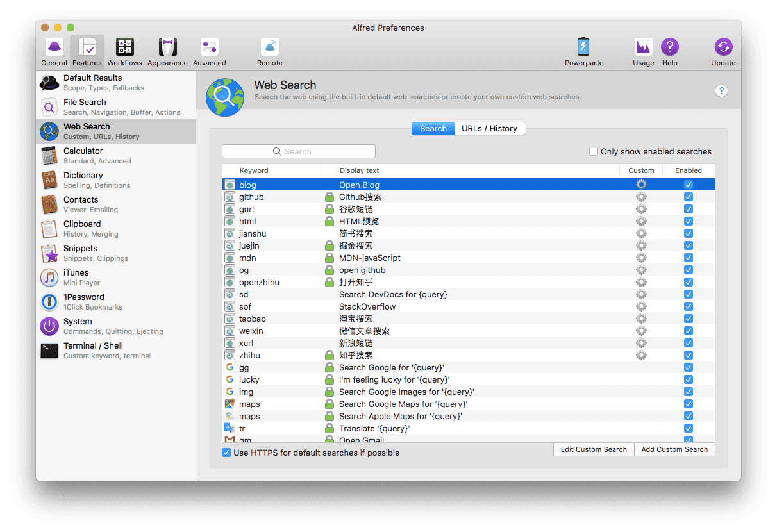Image resolution: width=777 pixels, height=532 pixels.
Task: Click the Google Maps icon row
Action: point(230,404)
